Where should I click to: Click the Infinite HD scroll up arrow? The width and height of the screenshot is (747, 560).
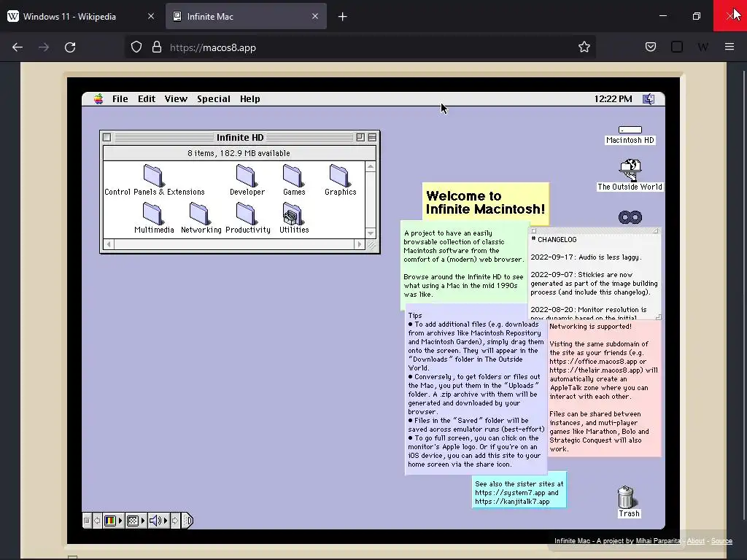(370, 167)
